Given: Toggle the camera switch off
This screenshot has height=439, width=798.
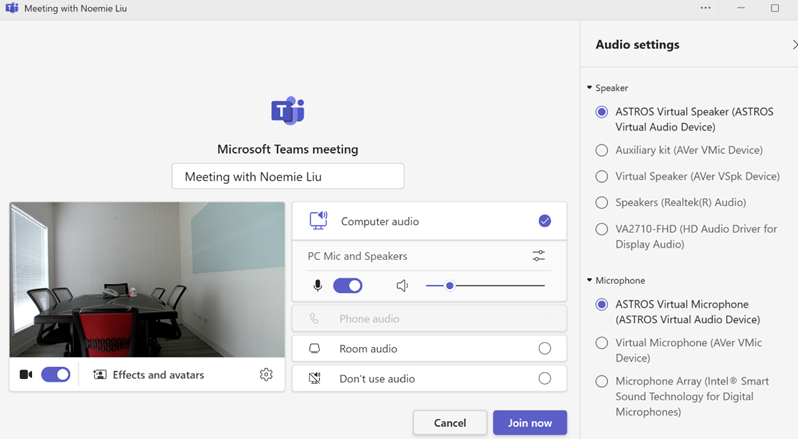Looking at the screenshot, I should pyautogui.click(x=56, y=375).
